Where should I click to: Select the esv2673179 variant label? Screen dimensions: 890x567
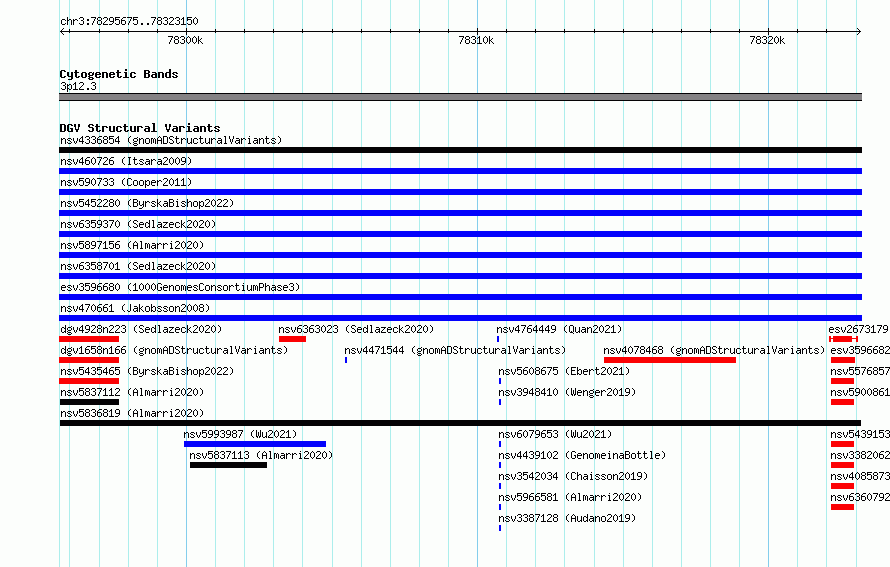858,329
